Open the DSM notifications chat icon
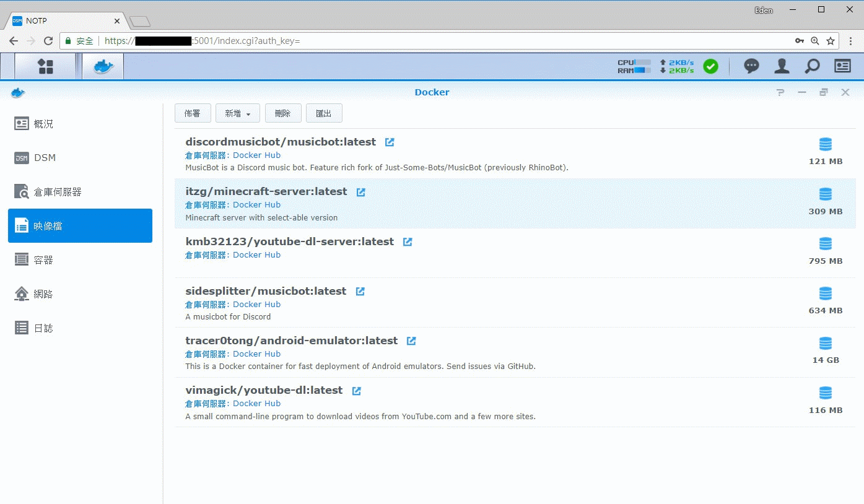Screen dimensions: 864x504 pos(751,66)
